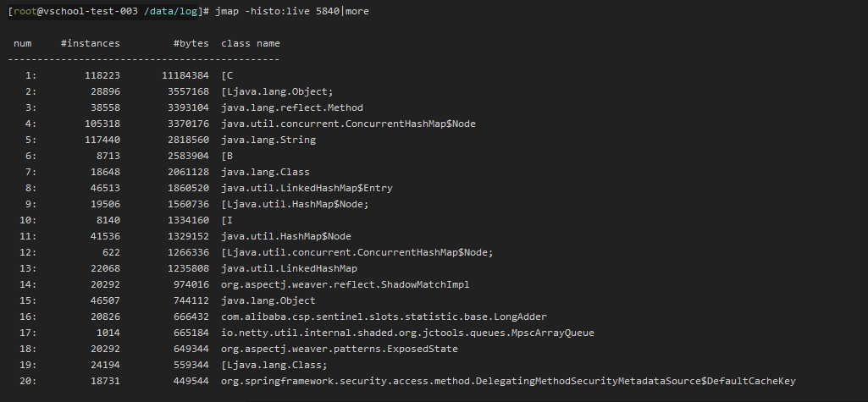Viewport: 868px width, 402px height.
Task: Select the org.aspectj.weaver.reflect.ShadowMatchImpl class name
Action: 345,284
